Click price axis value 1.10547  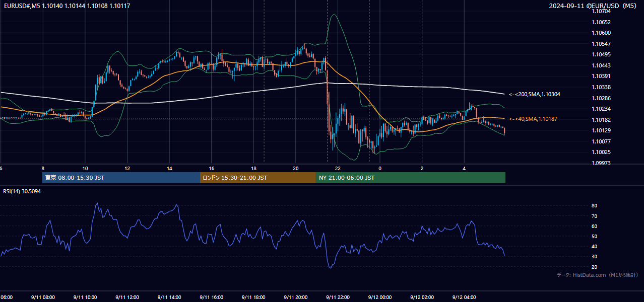coord(602,44)
